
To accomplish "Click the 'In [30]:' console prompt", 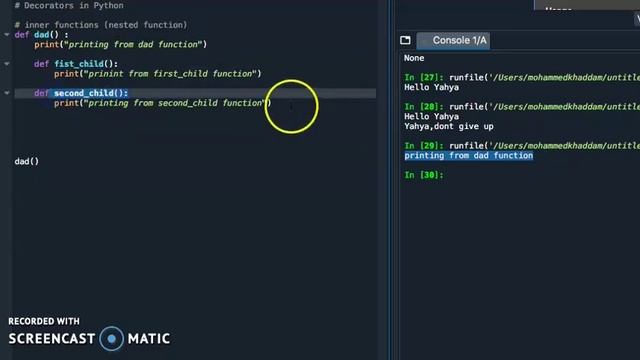I will point(424,175).
